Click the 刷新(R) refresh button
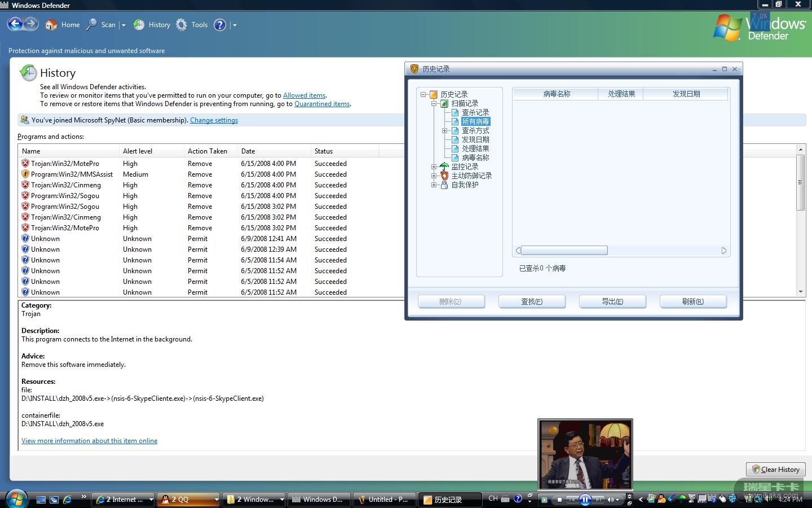812x508 pixels. click(x=692, y=301)
